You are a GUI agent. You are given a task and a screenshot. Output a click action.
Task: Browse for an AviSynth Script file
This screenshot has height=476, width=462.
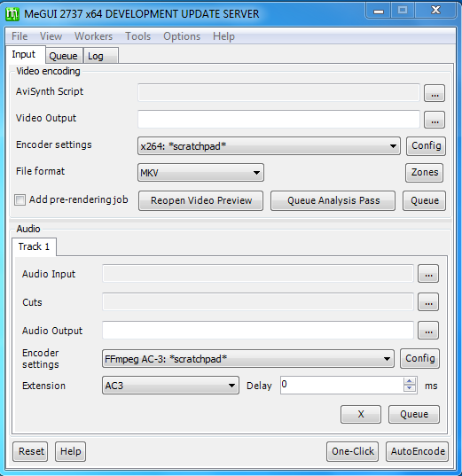pos(435,93)
